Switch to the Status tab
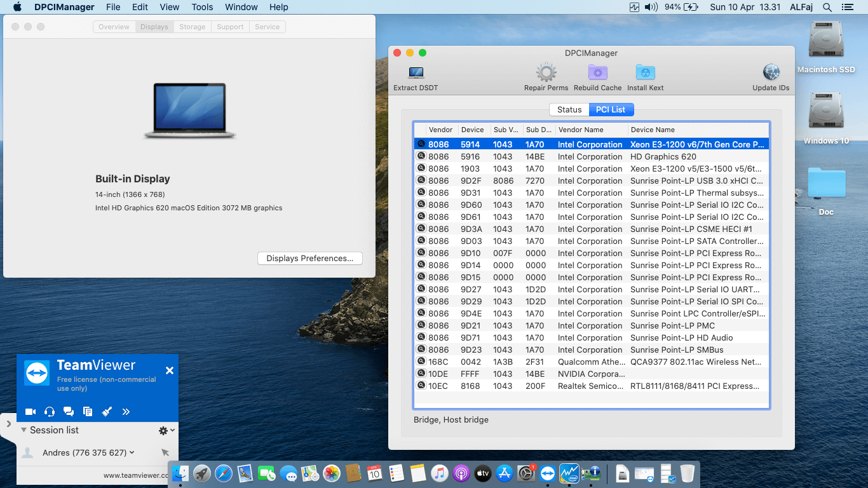This screenshot has height=488, width=868. click(x=569, y=109)
